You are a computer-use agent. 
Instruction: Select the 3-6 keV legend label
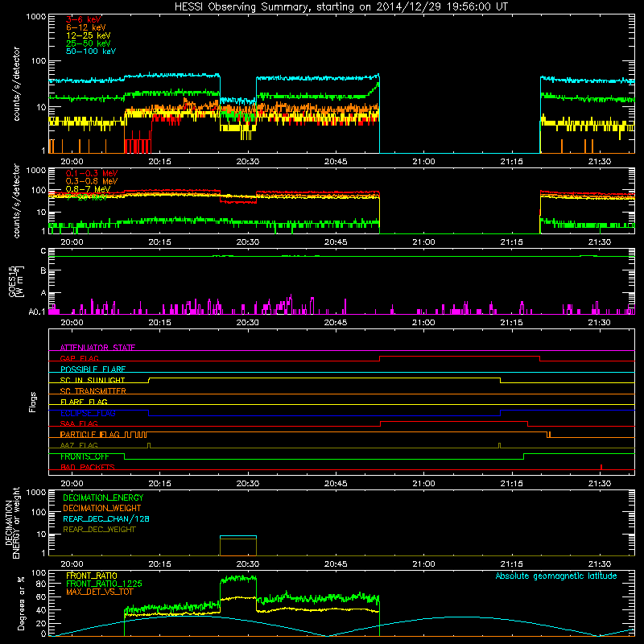coord(84,19)
